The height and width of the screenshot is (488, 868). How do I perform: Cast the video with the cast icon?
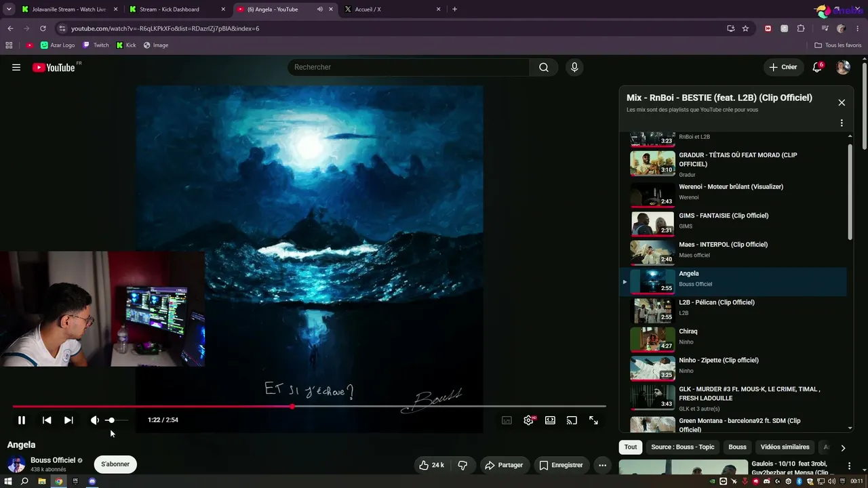pyautogui.click(x=572, y=420)
